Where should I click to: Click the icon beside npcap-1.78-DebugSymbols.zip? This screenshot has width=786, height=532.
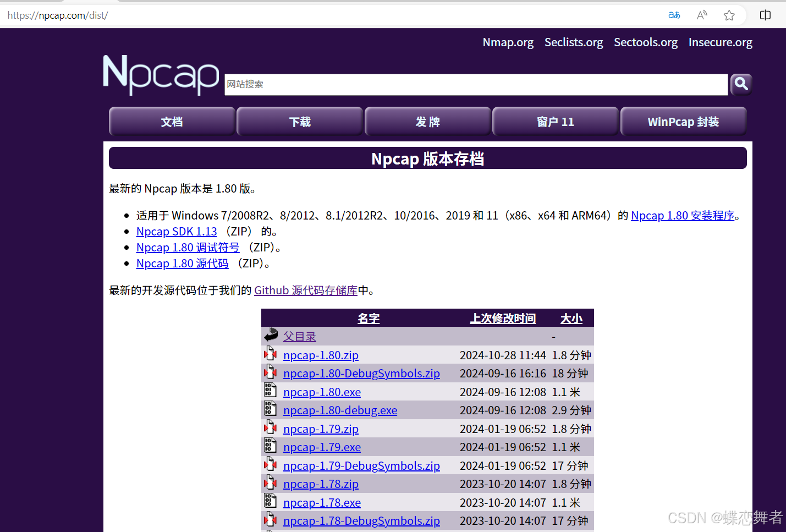[x=270, y=519]
